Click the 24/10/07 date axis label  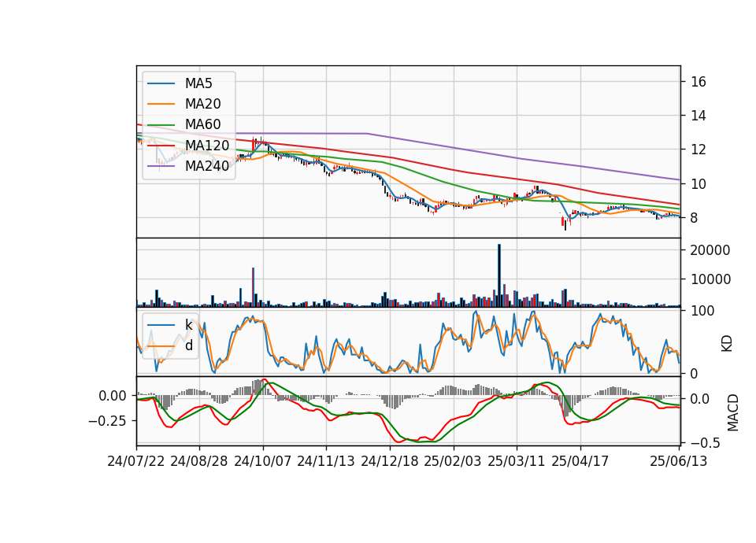[x=263, y=461]
